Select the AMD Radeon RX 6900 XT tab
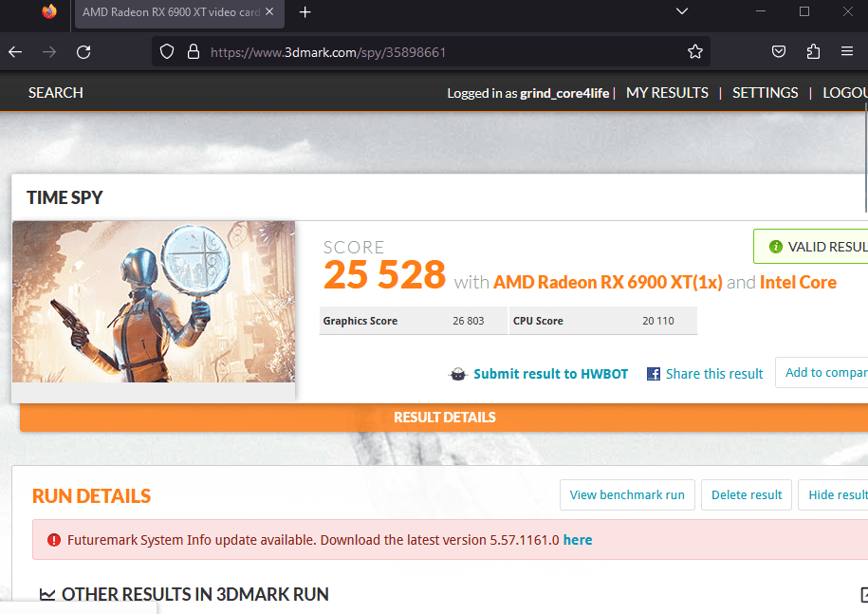868x614 pixels. [x=178, y=14]
